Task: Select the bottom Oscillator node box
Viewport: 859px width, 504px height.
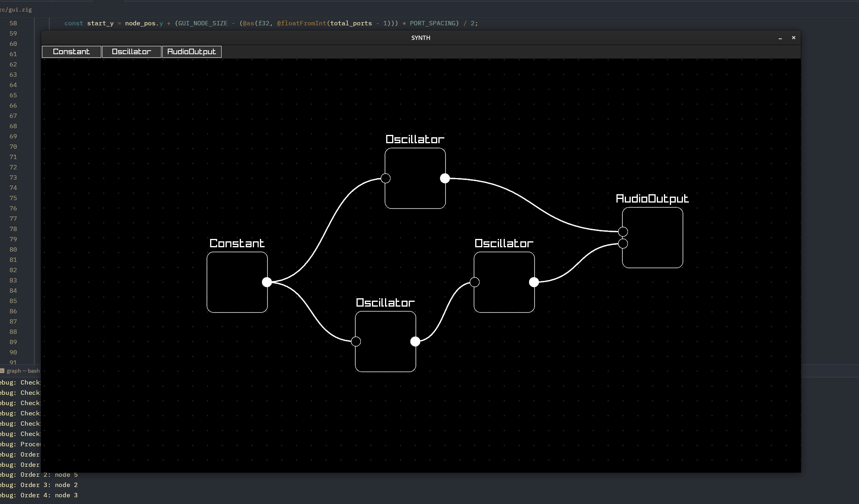Action: (385, 341)
